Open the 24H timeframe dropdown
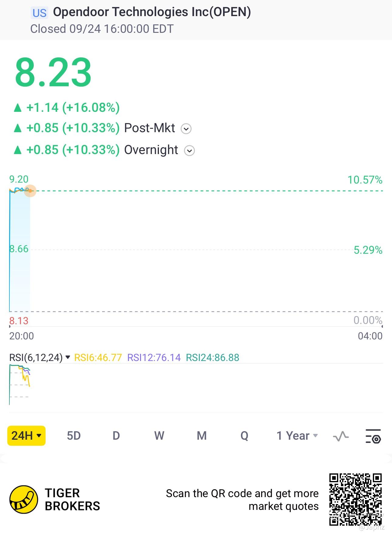 [26, 436]
